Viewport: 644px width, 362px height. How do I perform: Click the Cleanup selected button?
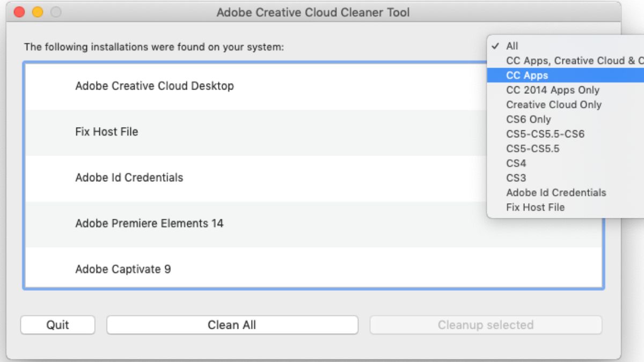[x=486, y=325]
